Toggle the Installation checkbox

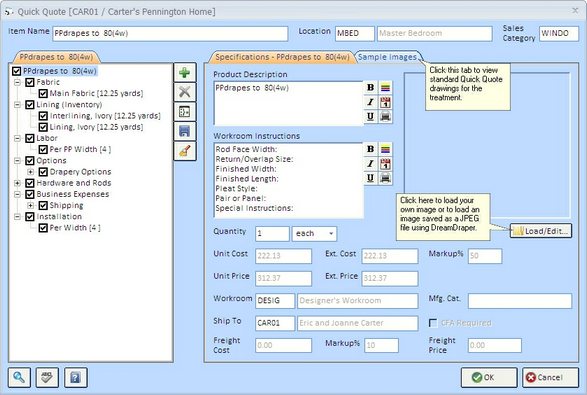click(x=30, y=216)
